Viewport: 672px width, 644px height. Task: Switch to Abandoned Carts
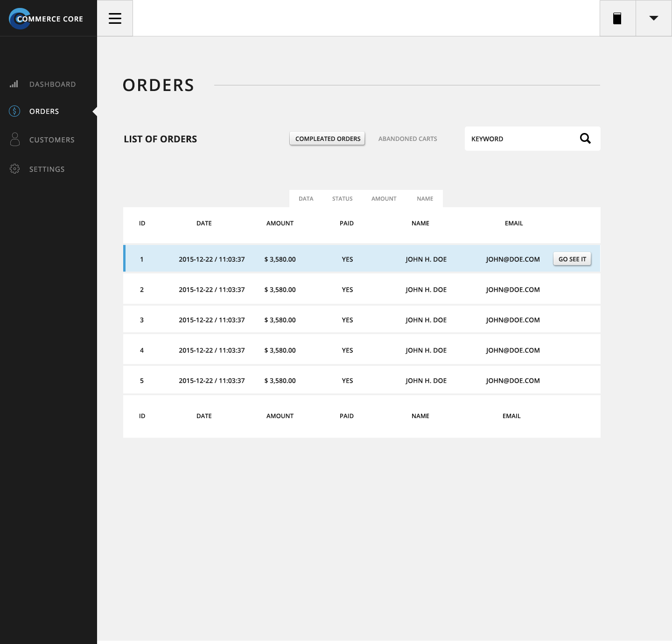407,139
